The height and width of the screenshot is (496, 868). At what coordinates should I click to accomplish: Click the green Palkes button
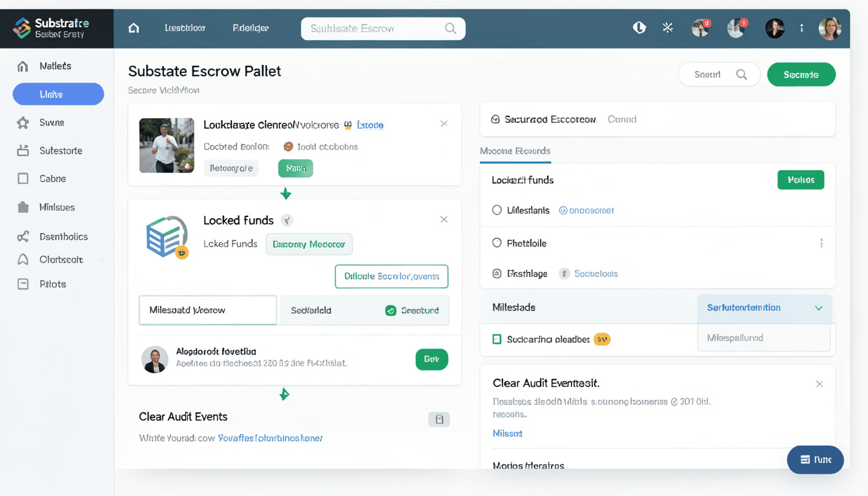click(800, 180)
